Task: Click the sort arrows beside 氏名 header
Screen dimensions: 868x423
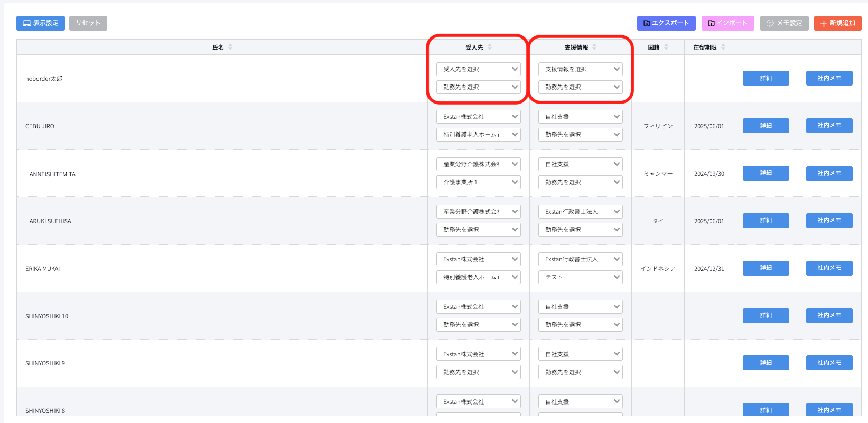Action: point(230,47)
